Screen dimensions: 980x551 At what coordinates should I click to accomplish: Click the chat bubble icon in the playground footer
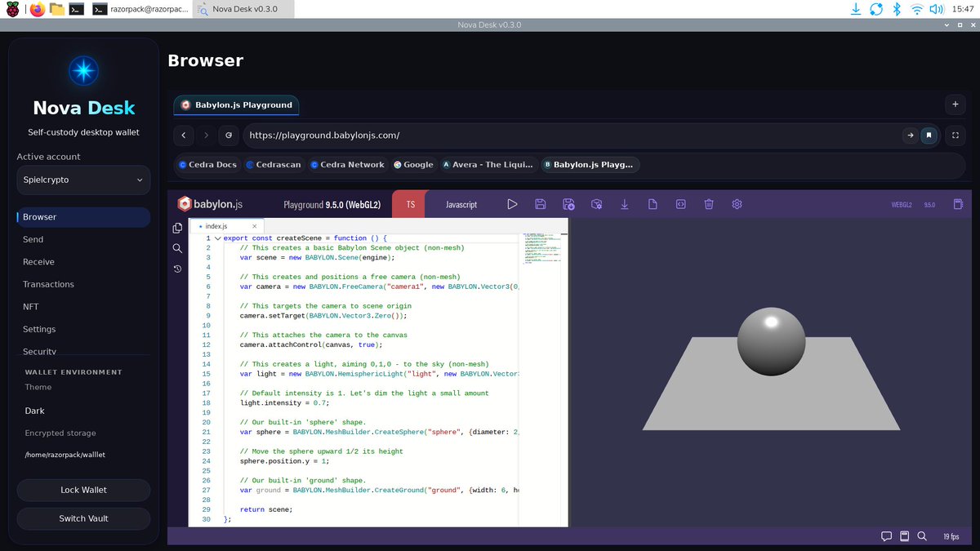pyautogui.click(x=886, y=536)
